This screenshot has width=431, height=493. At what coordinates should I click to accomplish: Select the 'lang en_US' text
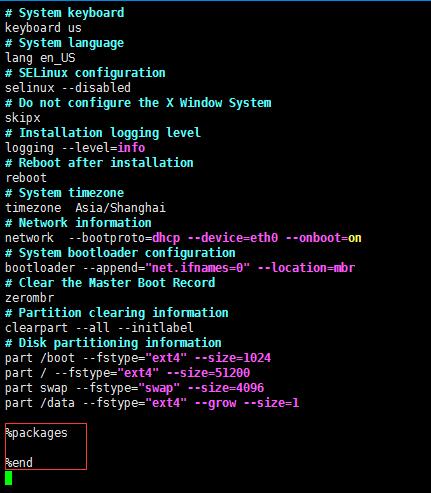point(40,58)
